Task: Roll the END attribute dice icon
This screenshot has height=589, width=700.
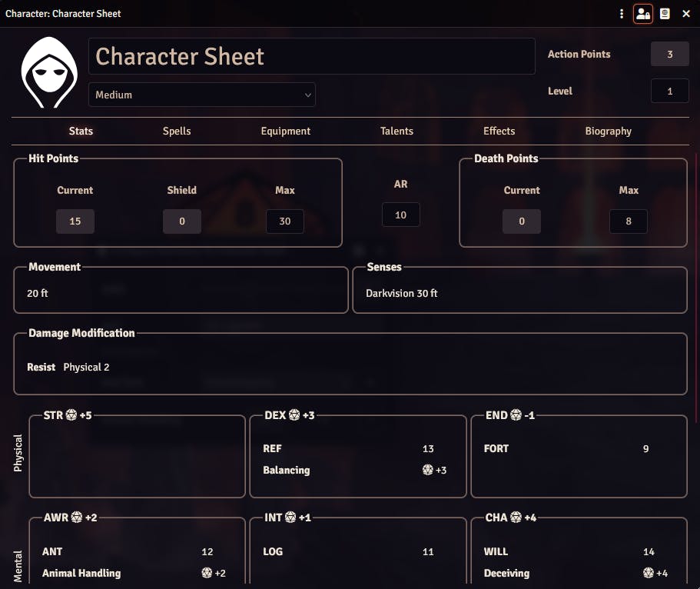Action: click(x=516, y=415)
